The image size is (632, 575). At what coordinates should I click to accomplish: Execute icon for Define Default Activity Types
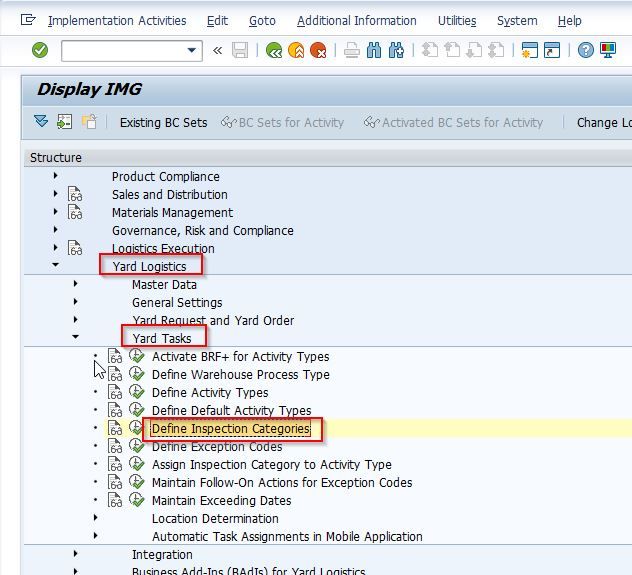coord(137,410)
